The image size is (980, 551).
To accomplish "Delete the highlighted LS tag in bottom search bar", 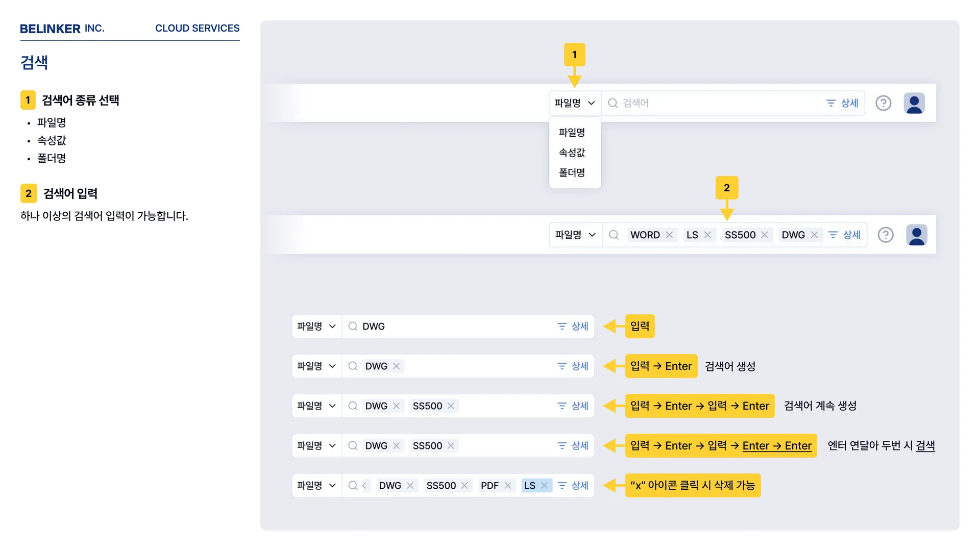I will 544,486.
